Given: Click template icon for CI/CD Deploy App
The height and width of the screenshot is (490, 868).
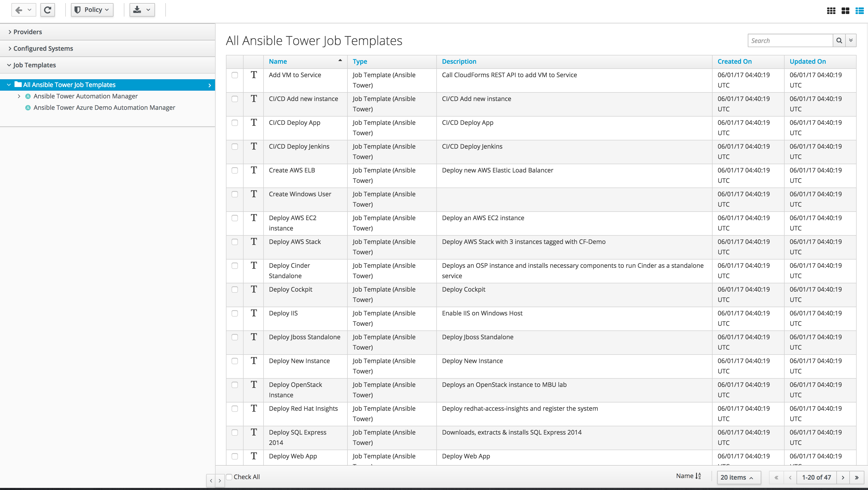Looking at the screenshot, I should click(254, 122).
